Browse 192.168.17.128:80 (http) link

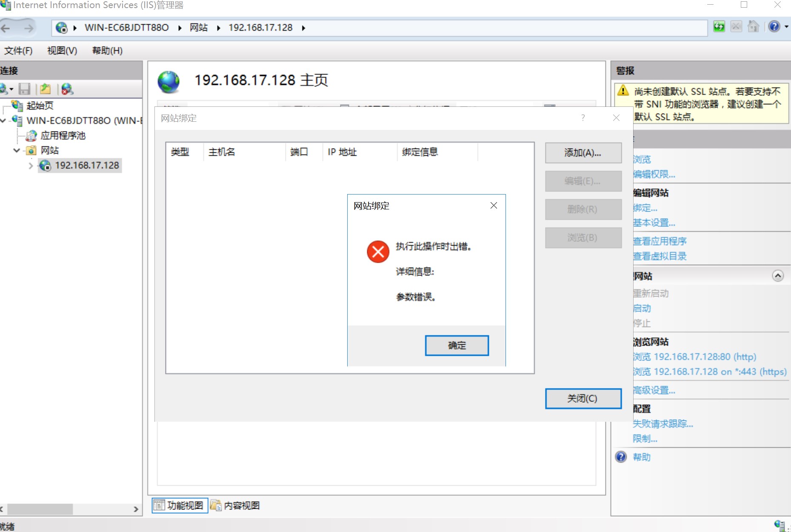(694, 357)
